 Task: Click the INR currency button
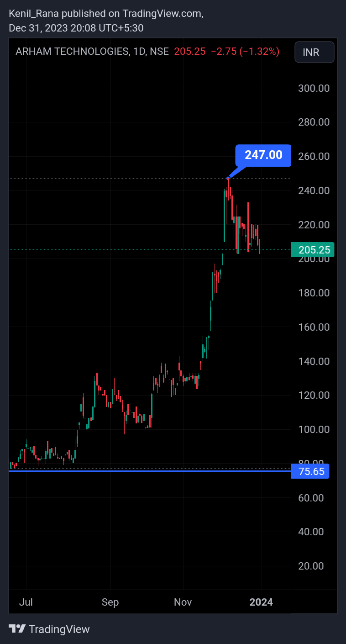(x=315, y=52)
